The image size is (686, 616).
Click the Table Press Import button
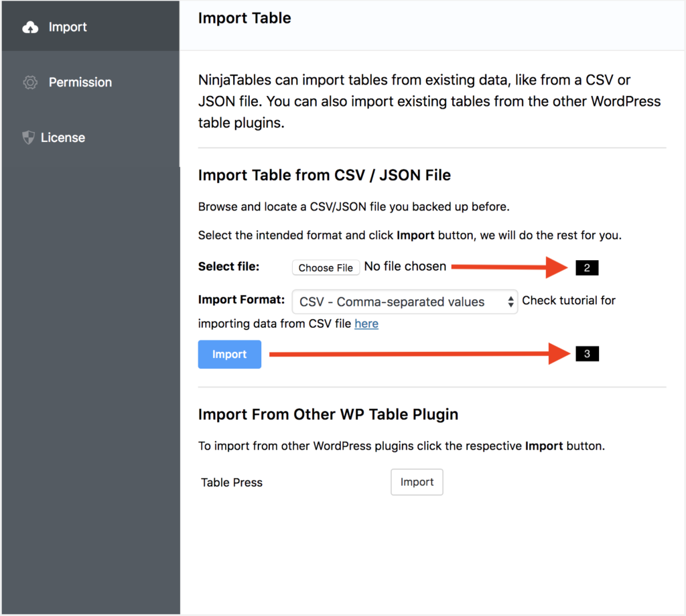click(417, 482)
